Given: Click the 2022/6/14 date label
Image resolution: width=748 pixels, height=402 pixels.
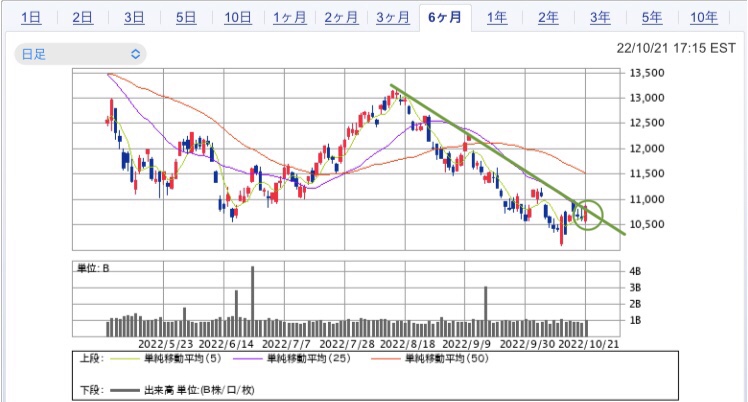Looking at the screenshot, I should 226,344.
